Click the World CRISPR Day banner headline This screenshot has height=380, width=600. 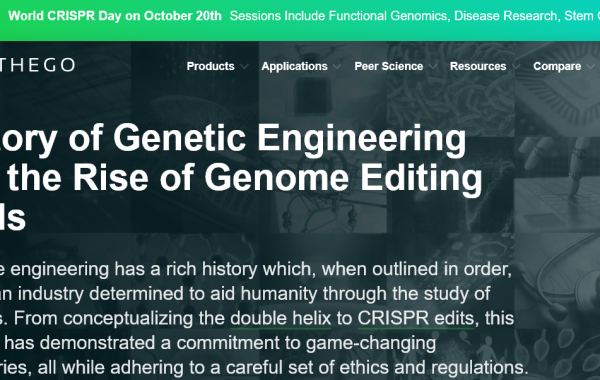pos(115,16)
